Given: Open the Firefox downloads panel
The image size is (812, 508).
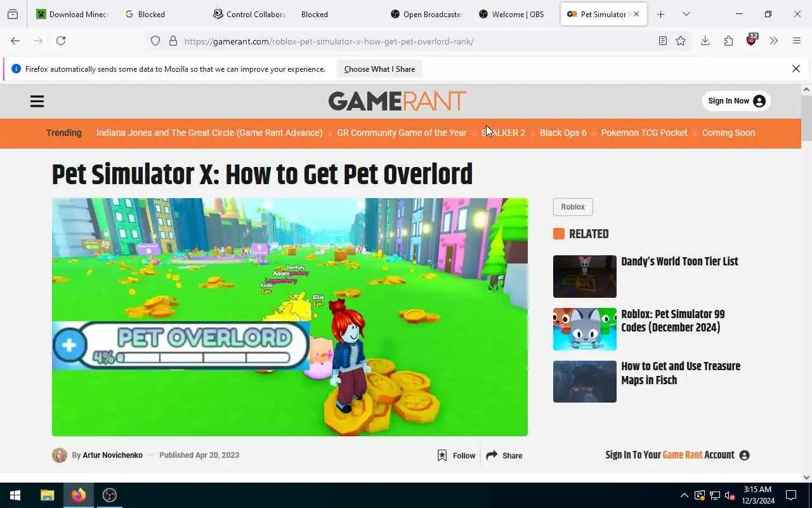Looking at the screenshot, I should 705,41.
